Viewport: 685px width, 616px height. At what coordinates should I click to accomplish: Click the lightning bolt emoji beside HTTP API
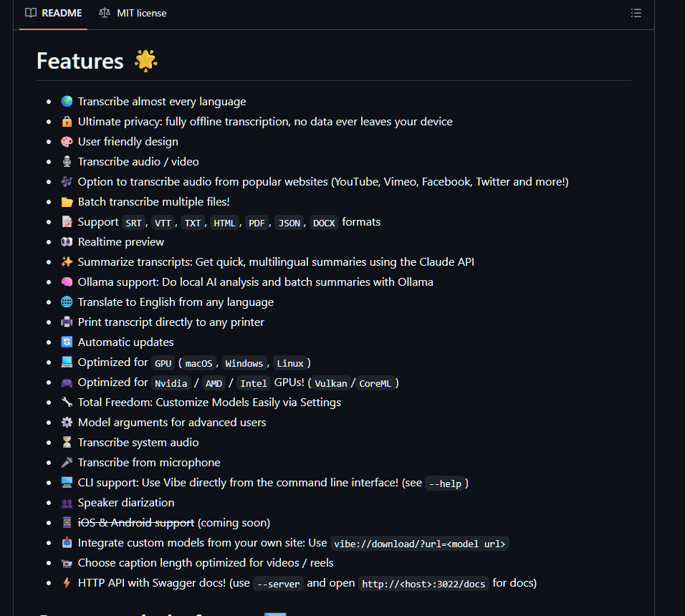click(x=67, y=583)
